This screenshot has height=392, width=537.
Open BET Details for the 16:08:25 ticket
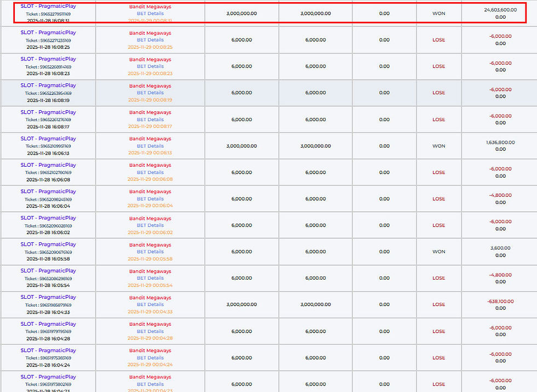[x=150, y=39]
